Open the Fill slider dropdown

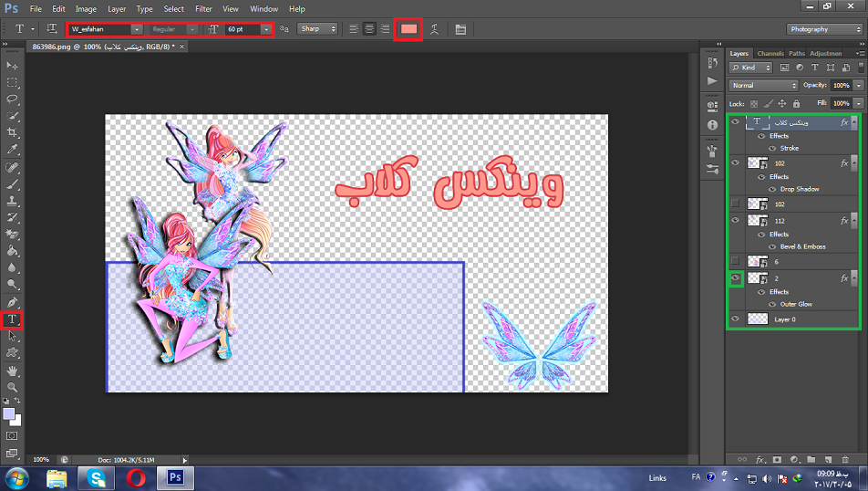point(859,103)
